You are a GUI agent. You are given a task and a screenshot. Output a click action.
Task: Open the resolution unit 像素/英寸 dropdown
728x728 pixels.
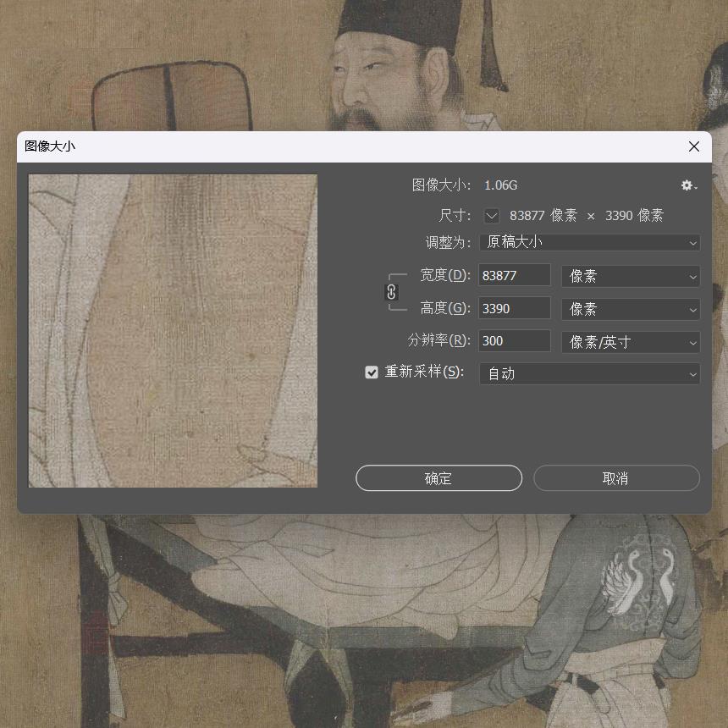coord(631,342)
